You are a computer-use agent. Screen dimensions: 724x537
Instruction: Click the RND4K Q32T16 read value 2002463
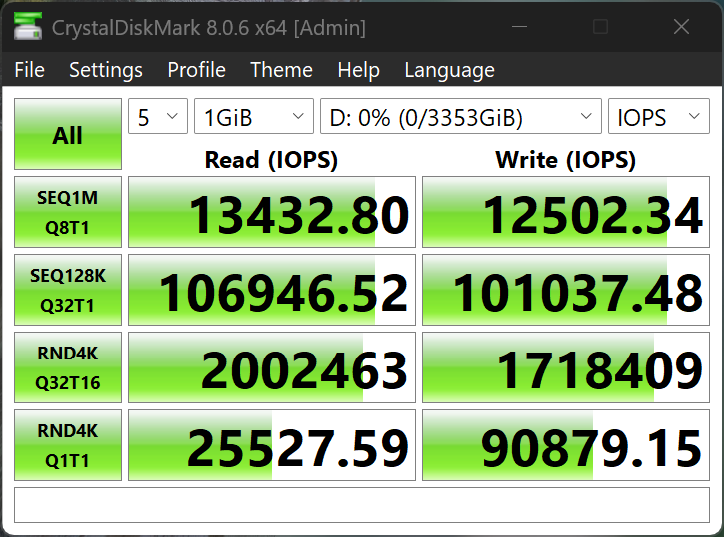(272, 368)
